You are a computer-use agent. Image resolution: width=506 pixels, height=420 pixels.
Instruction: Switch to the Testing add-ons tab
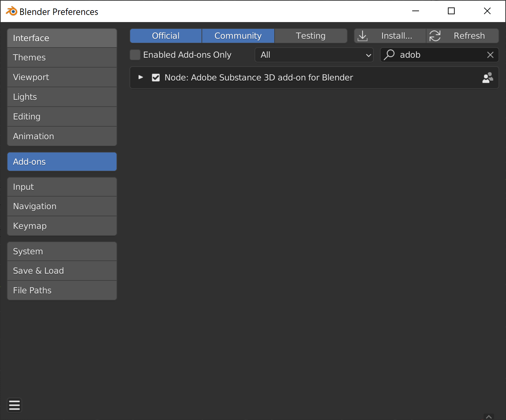coord(311,36)
